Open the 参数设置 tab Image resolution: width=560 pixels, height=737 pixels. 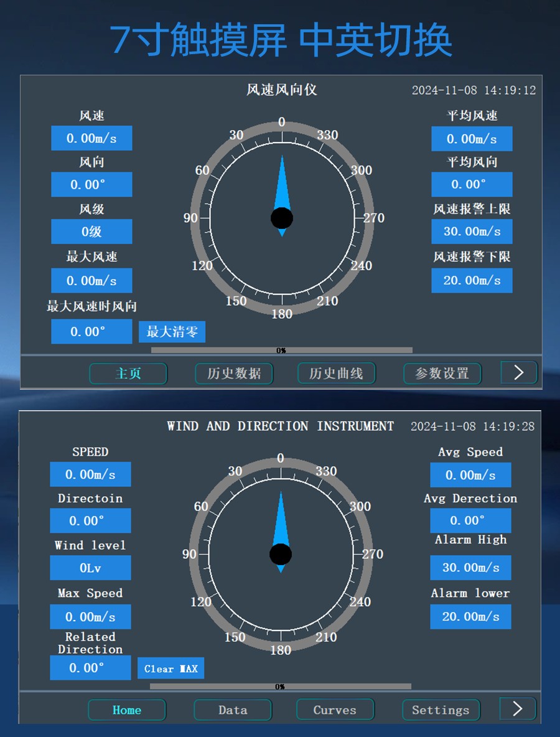coord(442,373)
